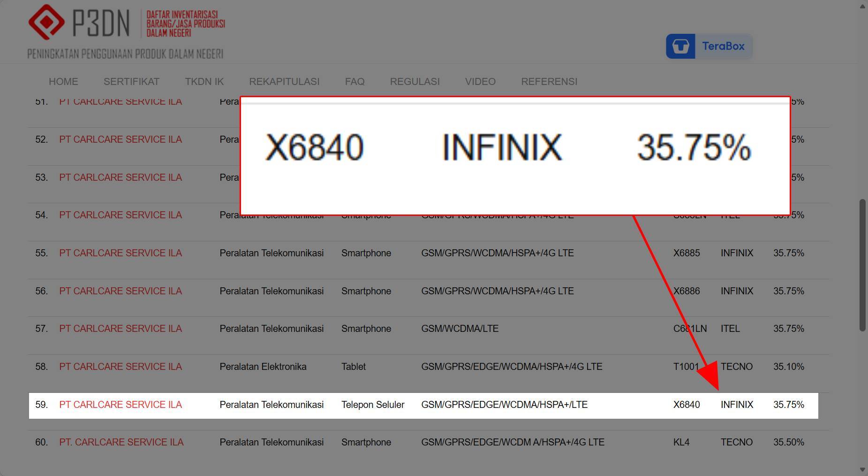Viewport: 868px width, 476px height.
Task: Open PT CARLCARE SERVICE ILA link in row 54
Action: tap(121, 215)
